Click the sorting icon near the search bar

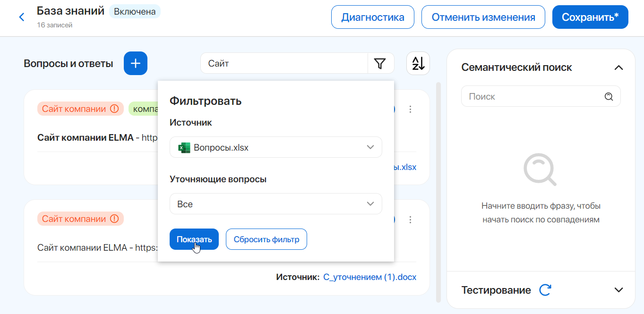pos(418,63)
